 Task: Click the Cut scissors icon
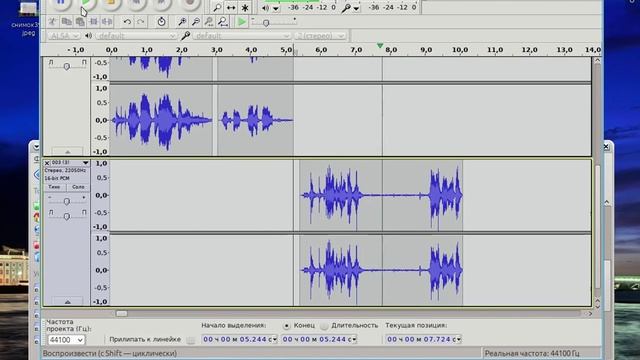pyautogui.click(x=53, y=21)
